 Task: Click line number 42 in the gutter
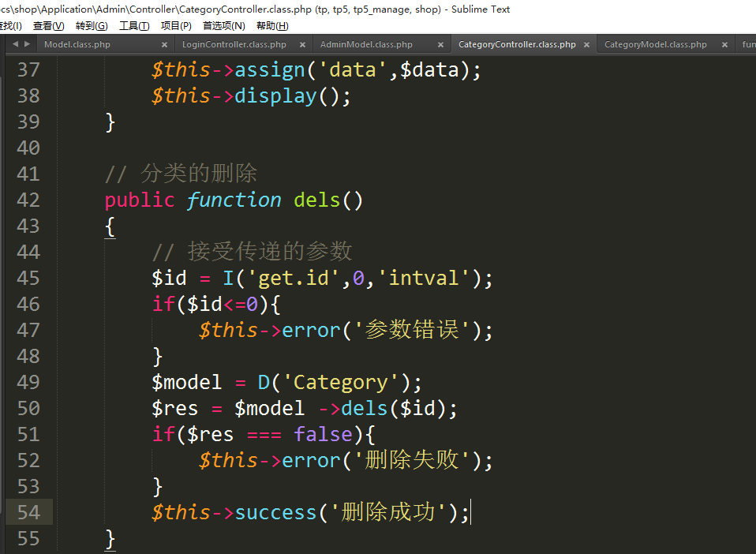(28, 200)
